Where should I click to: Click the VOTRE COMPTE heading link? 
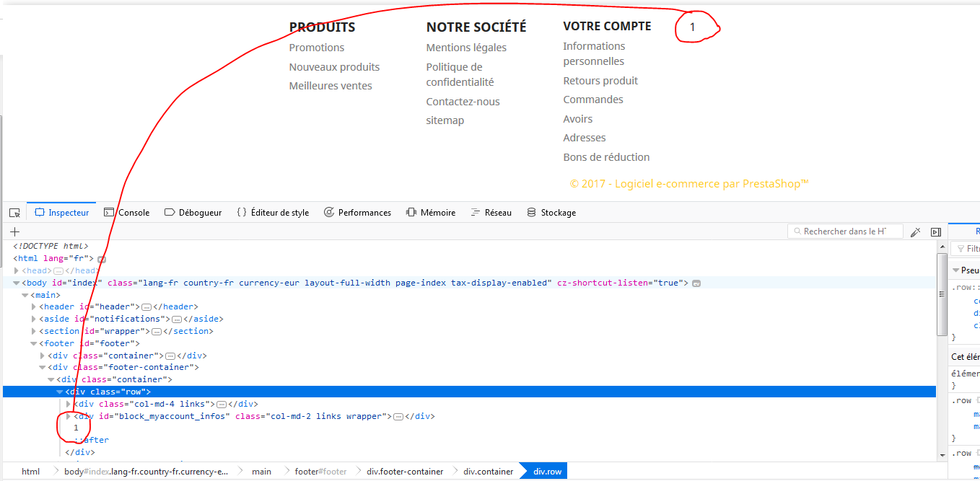[x=607, y=26]
